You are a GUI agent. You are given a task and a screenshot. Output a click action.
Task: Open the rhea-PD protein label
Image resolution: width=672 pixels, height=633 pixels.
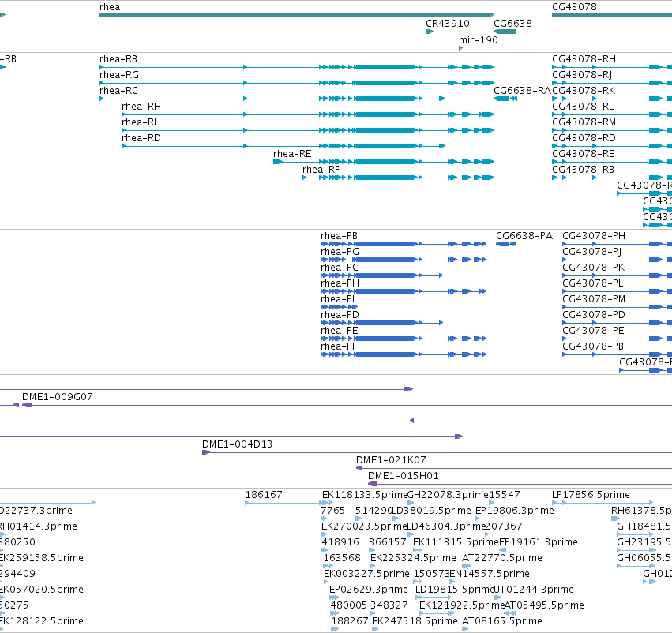(x=340, y=315)
